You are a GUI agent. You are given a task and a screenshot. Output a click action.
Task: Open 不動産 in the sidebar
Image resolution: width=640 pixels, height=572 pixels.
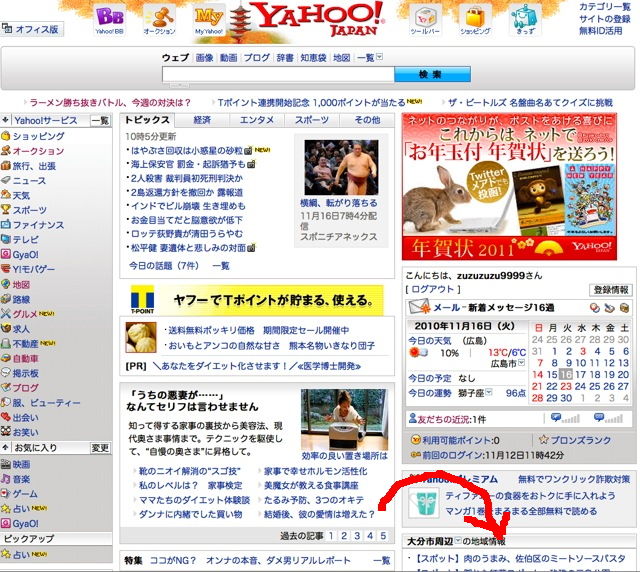24,343
